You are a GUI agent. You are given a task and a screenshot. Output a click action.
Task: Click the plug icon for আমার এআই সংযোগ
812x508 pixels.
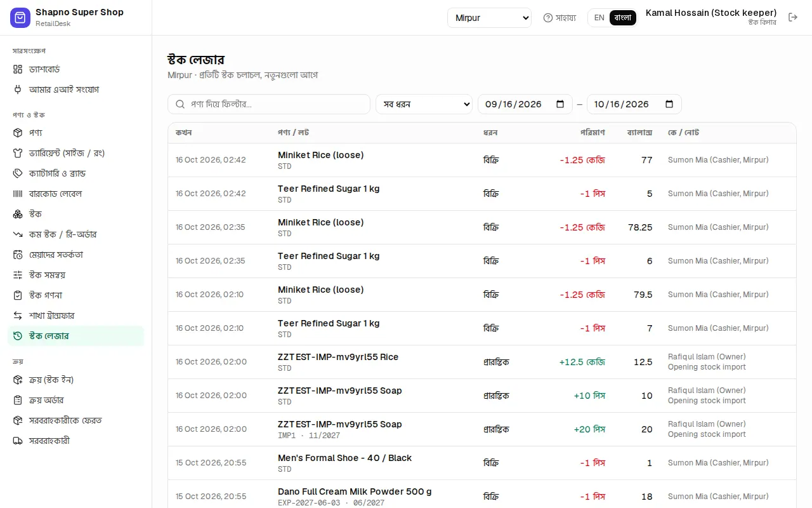(x=18, y=90)
